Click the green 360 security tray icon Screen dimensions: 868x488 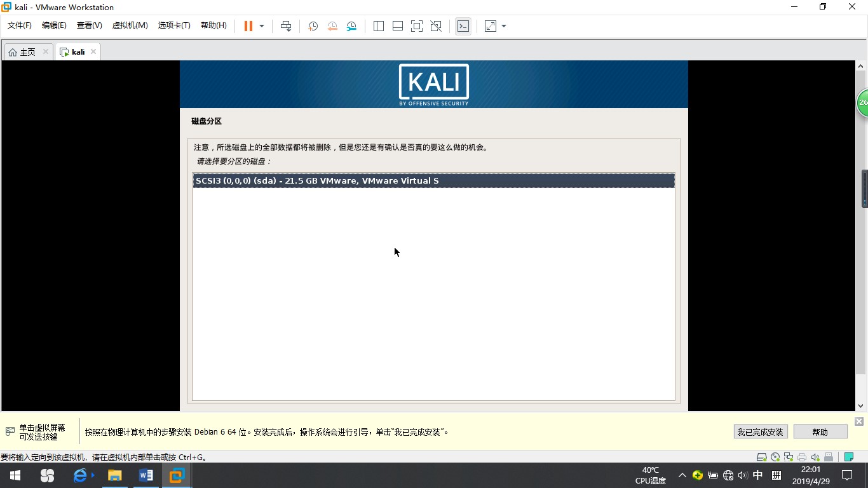pos(698,475)
